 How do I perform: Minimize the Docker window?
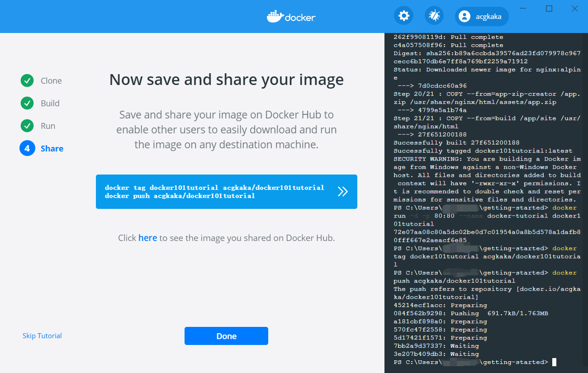point(523,9)
